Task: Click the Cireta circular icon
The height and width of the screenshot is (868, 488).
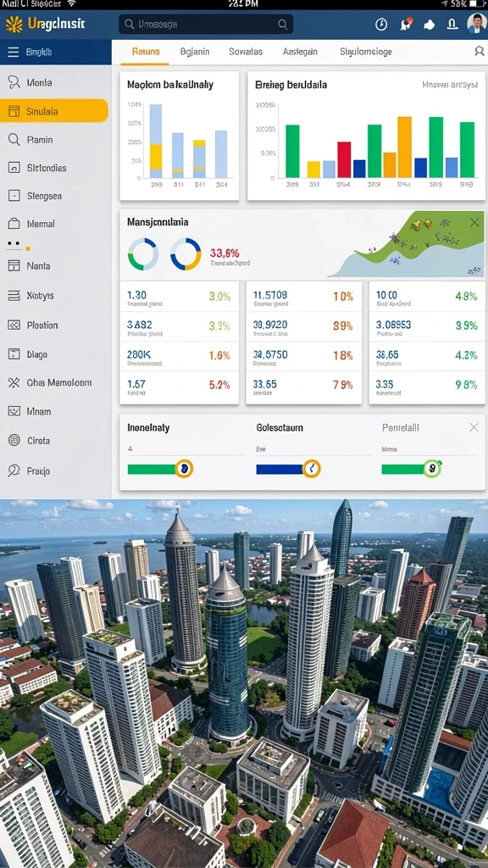Action: point(14,441)
